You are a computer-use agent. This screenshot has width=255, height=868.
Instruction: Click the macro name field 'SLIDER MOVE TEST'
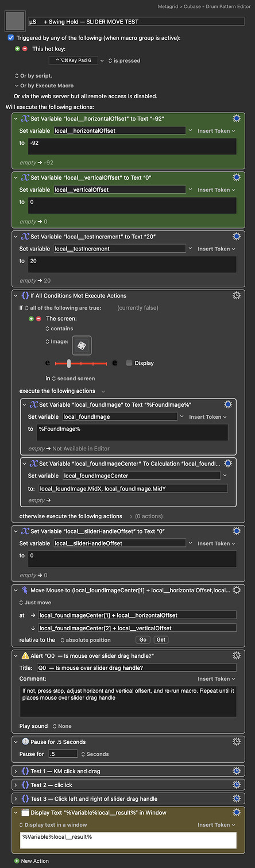(x=136, y=21)
